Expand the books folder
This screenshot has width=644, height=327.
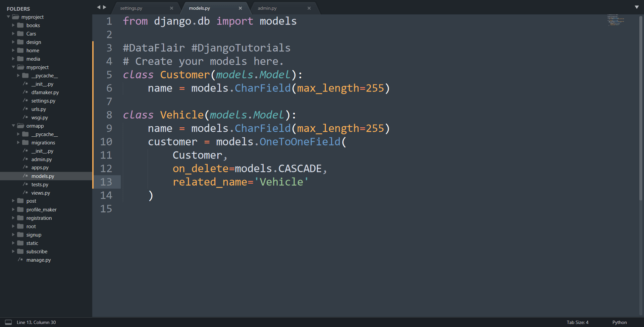point(13,25)
